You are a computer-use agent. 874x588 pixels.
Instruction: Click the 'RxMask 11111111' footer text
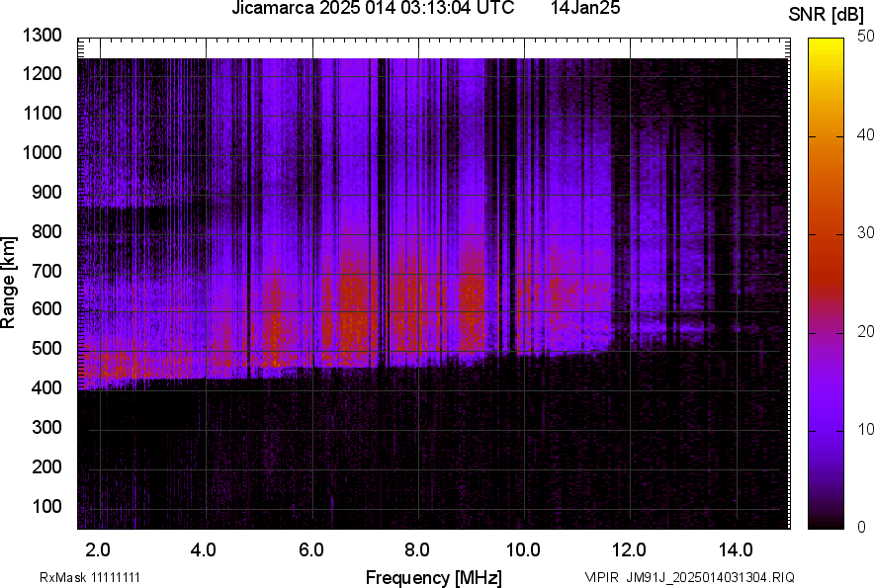tap(90, 577)
